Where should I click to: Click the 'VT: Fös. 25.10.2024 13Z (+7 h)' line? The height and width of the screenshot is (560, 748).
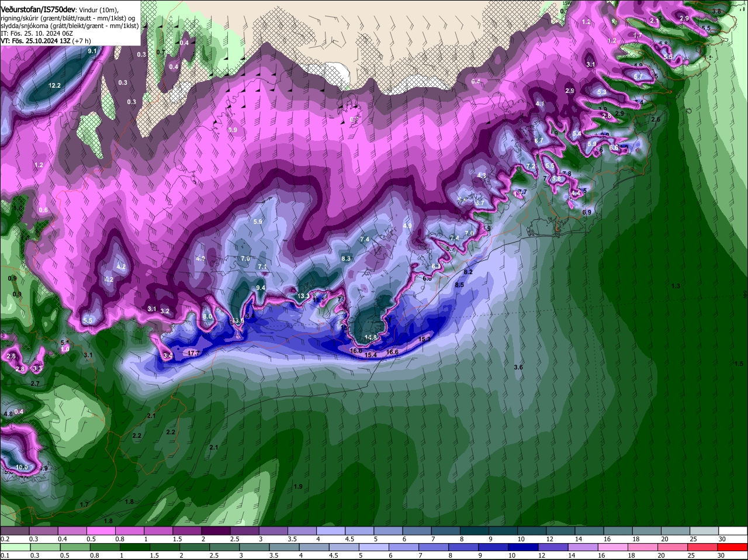coord(46,42)
